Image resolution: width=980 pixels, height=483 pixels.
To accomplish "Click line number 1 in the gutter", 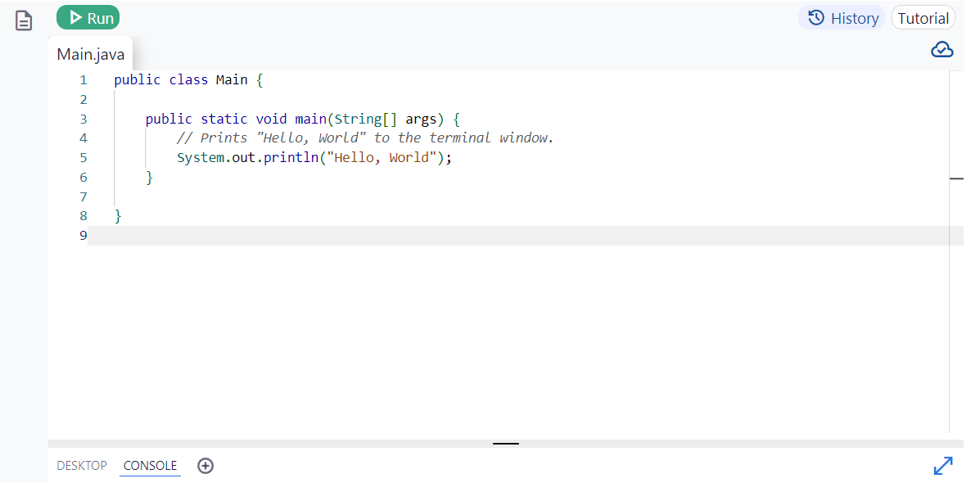I will 83,79.
